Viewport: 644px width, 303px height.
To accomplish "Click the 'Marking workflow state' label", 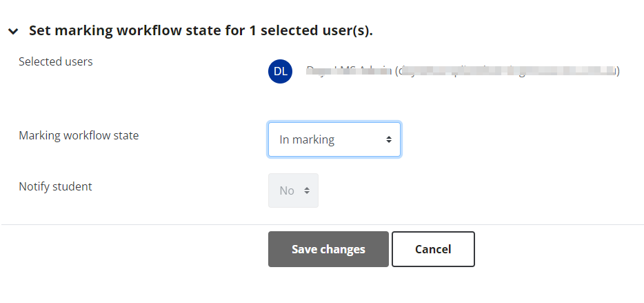I will coord(79,135).
